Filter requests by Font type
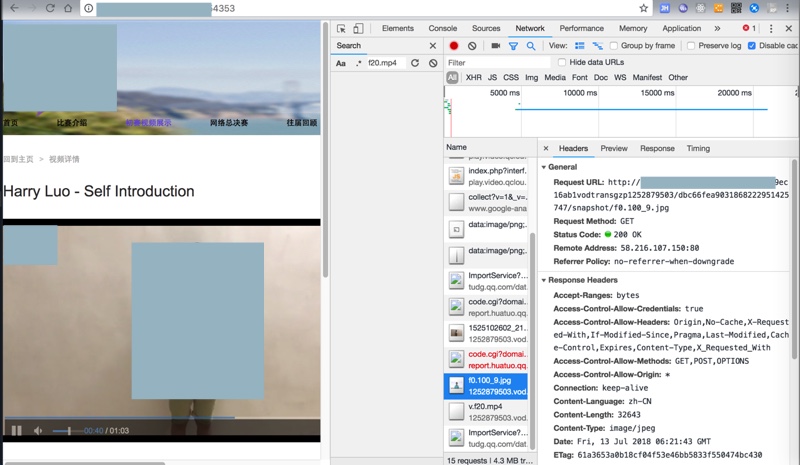800x465 pixels. [579, 77]
